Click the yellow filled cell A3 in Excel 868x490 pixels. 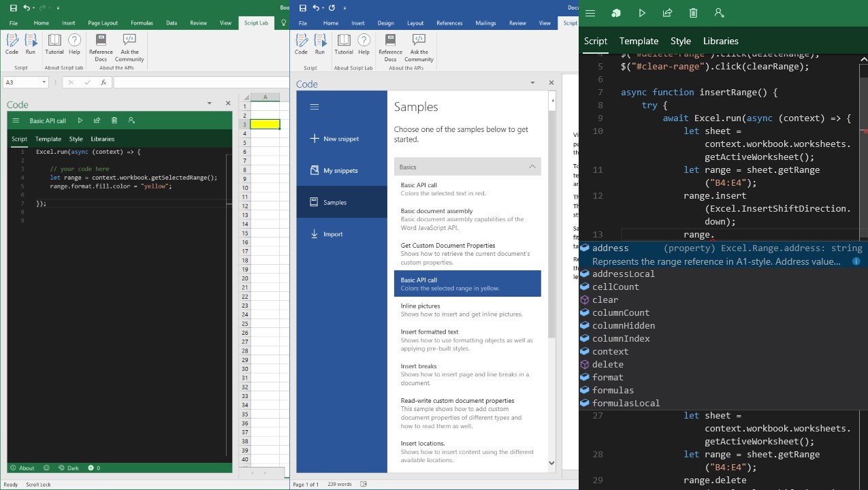pyautogui.click(x=265, y=125)
